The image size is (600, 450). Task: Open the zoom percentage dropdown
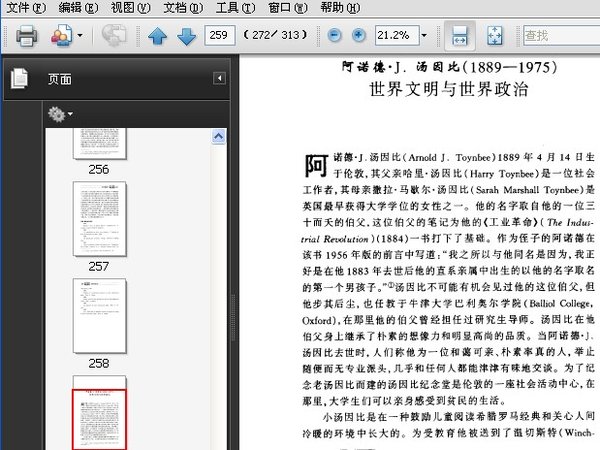pos(424,36)
